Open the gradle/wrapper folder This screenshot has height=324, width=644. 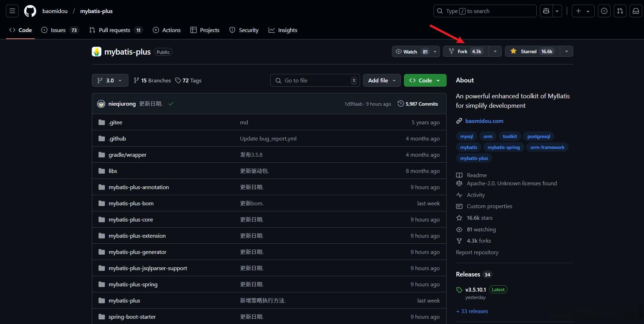point(127,155)
